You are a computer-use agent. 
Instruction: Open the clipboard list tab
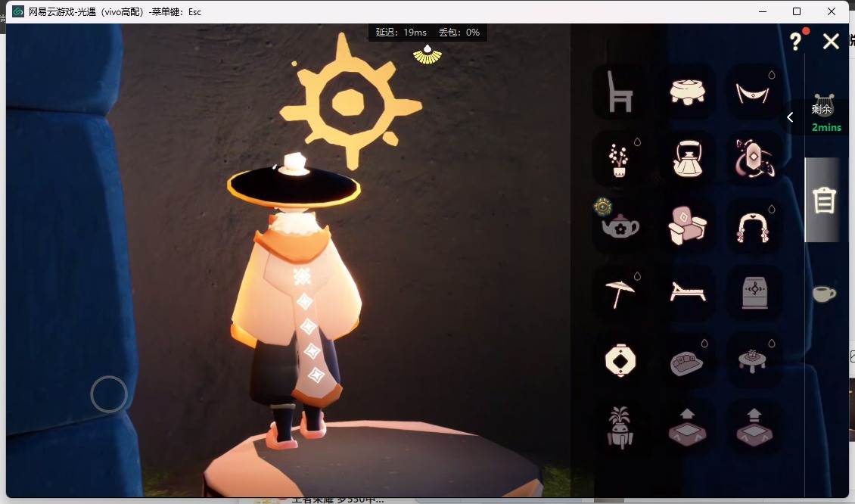[x=824, y=201]
